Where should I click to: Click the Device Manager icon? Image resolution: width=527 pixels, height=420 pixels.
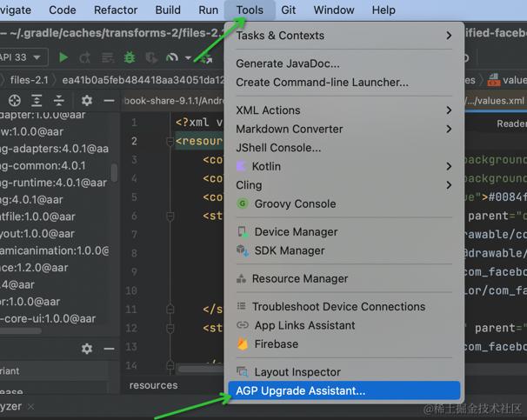click(x=243, y=232)
